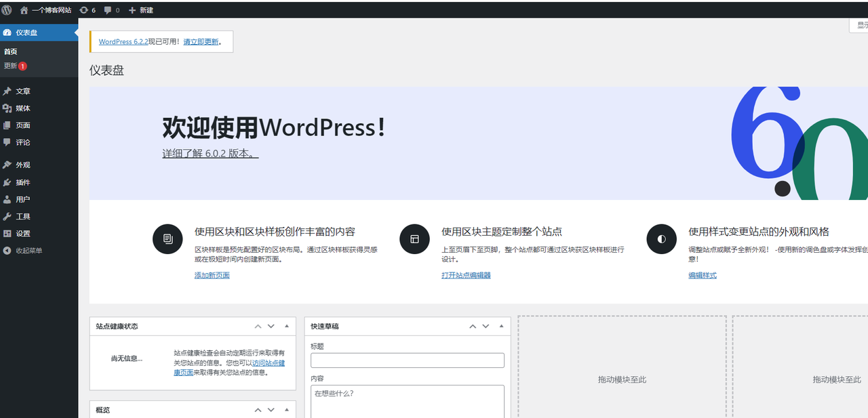Click the 设置 settings icon in sidebar
The height and width of the screenshot is (418, 868).
tap(7, 234)
